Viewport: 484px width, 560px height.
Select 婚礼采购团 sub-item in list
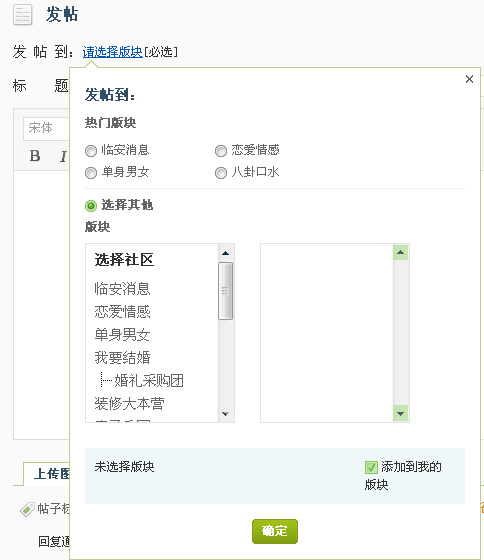(x=149, y=381)
